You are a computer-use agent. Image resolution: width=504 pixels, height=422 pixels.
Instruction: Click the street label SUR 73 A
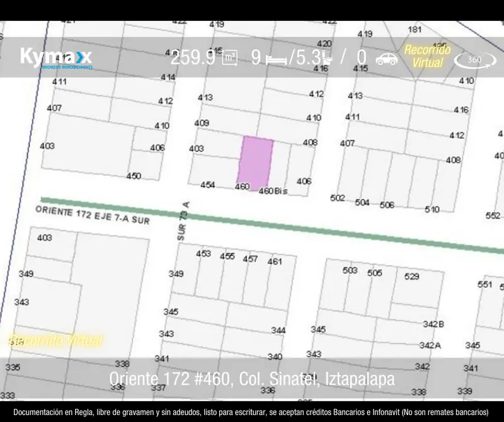183,221
